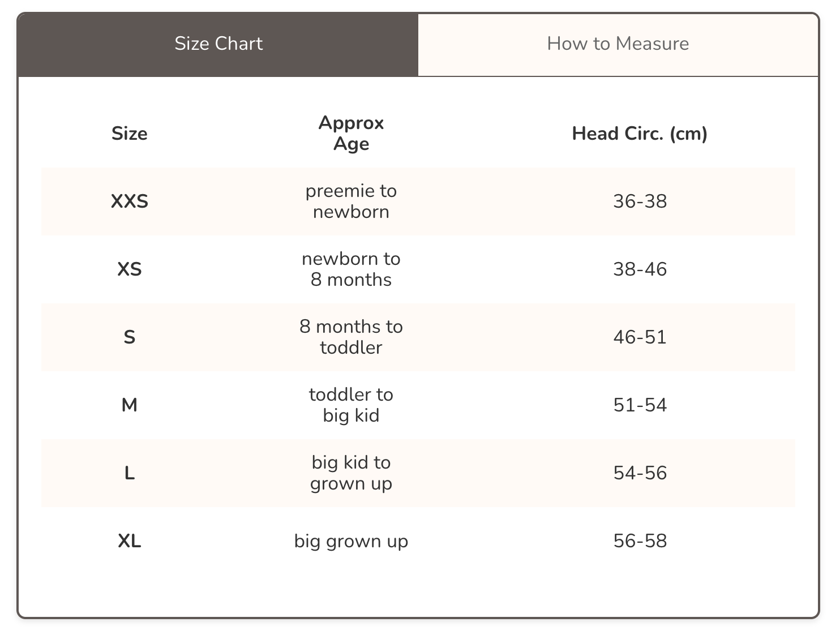Click the Size column header
Screen dimensions: 840x635
[130, 134]
